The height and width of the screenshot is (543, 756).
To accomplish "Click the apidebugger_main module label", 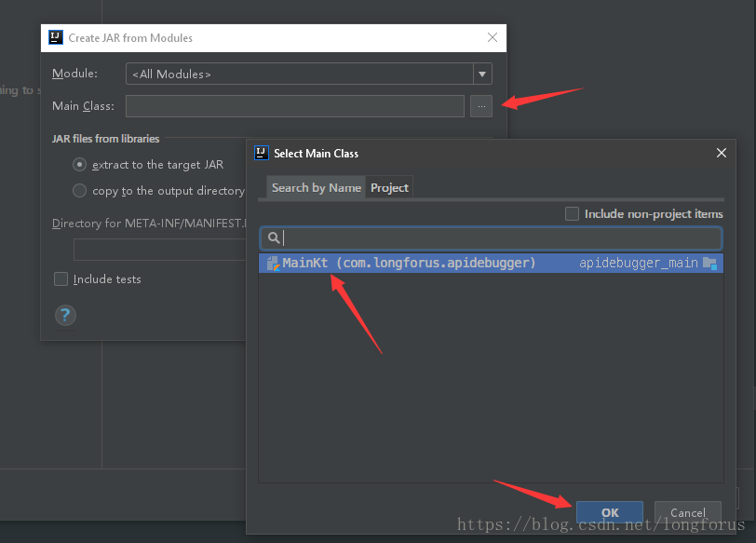I will 639,263.
